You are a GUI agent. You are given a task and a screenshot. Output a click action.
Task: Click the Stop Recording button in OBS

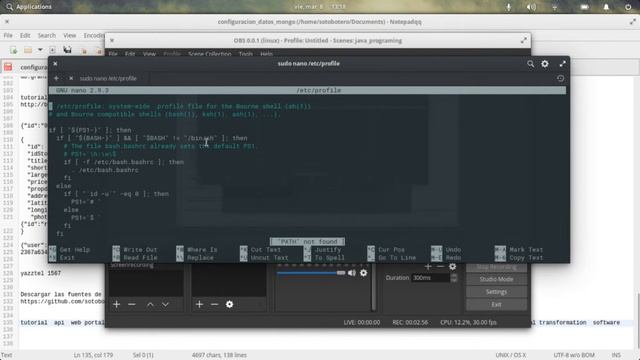(496, 267)
